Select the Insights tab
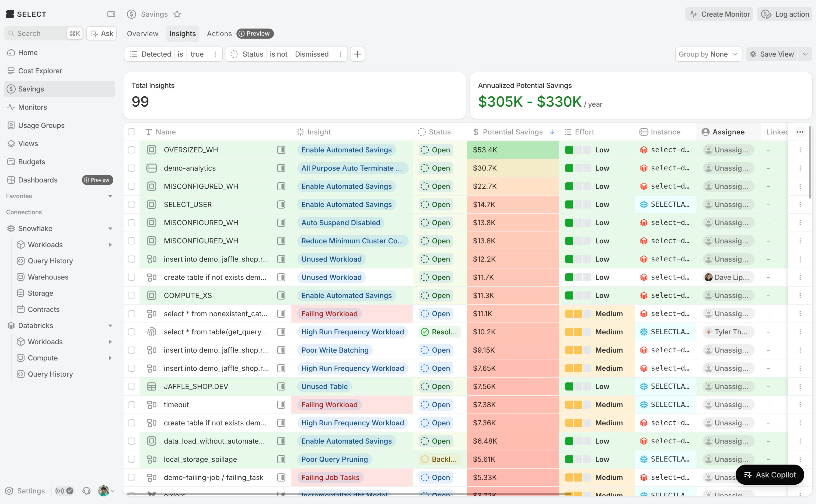 (182, 34)
